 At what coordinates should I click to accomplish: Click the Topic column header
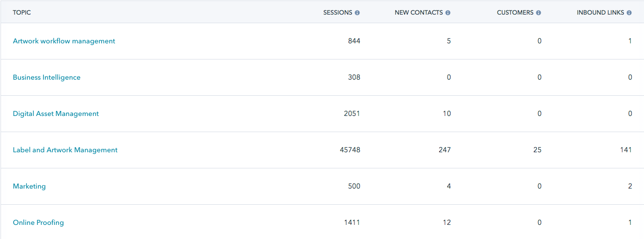click(x=22, y=13)
